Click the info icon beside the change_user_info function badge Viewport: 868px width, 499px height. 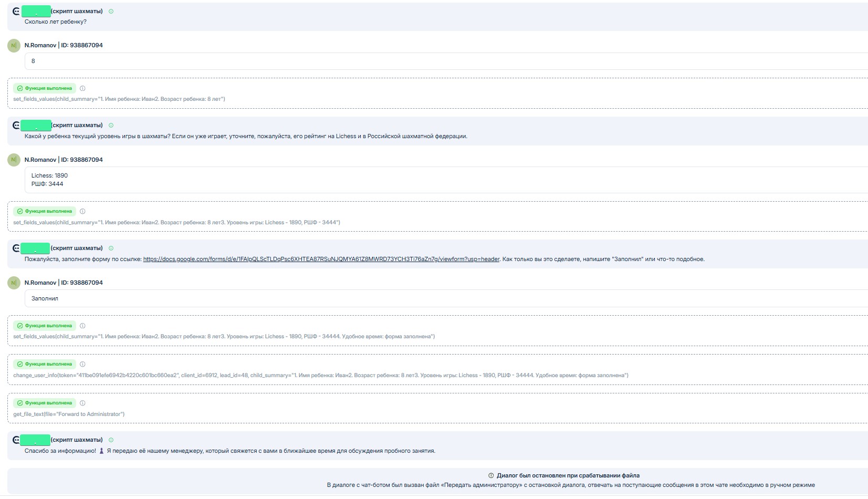[82, 365]
